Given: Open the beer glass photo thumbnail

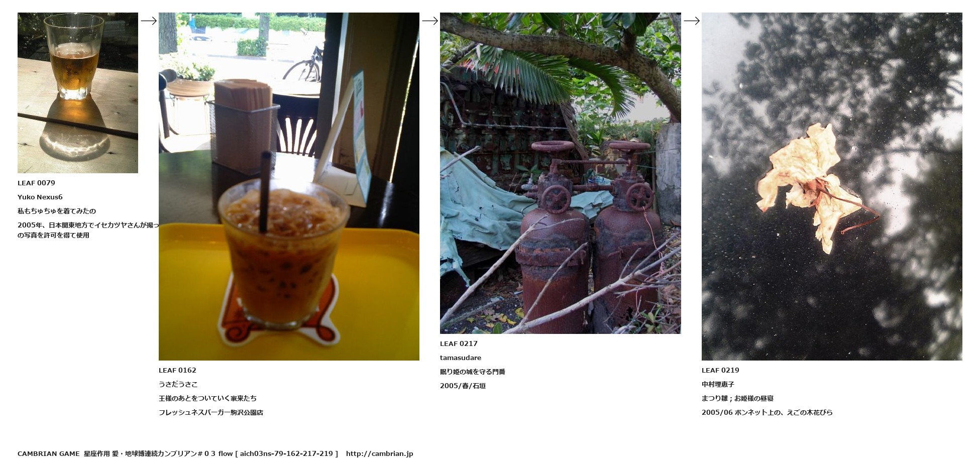Looking at the screenshot, I should (78, 93).
